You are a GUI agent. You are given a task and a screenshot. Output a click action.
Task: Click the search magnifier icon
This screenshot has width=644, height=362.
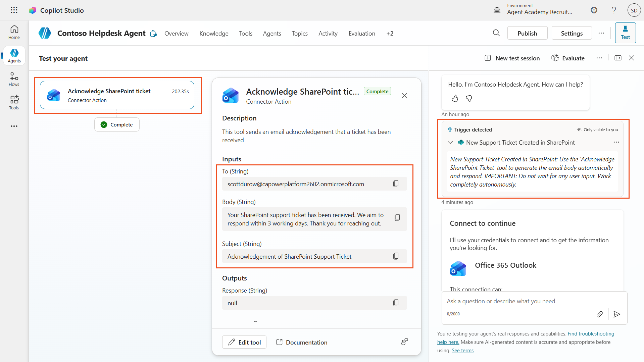click(x=496, y=33)
